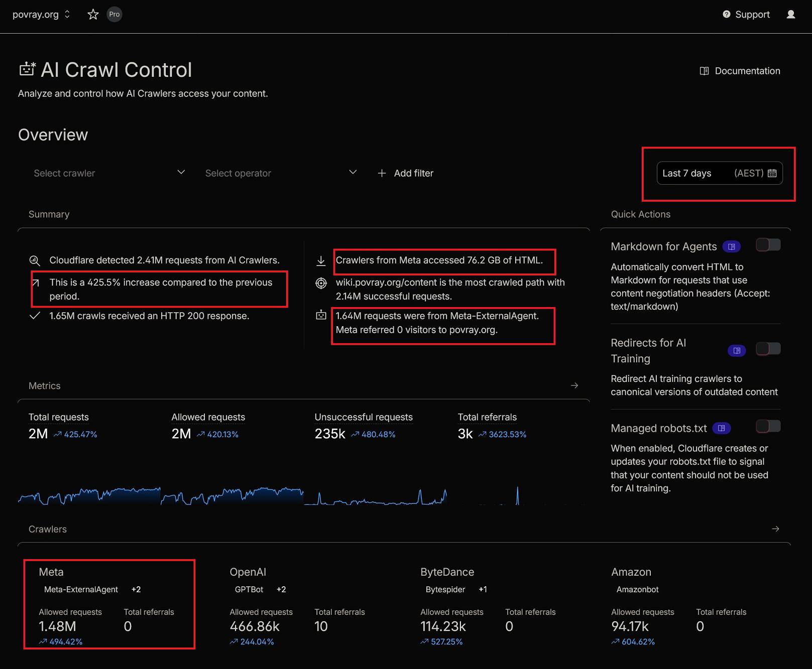
Task: Open the Support menu
Action: pos(746,15)
